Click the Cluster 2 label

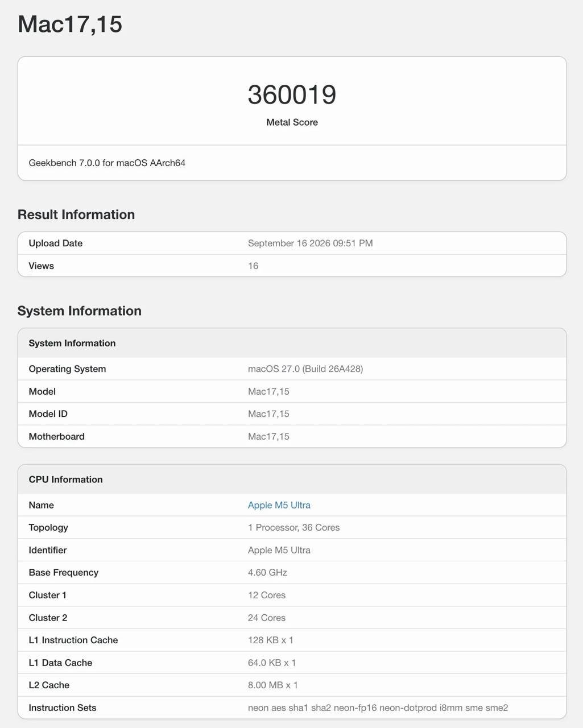point(48,618)
